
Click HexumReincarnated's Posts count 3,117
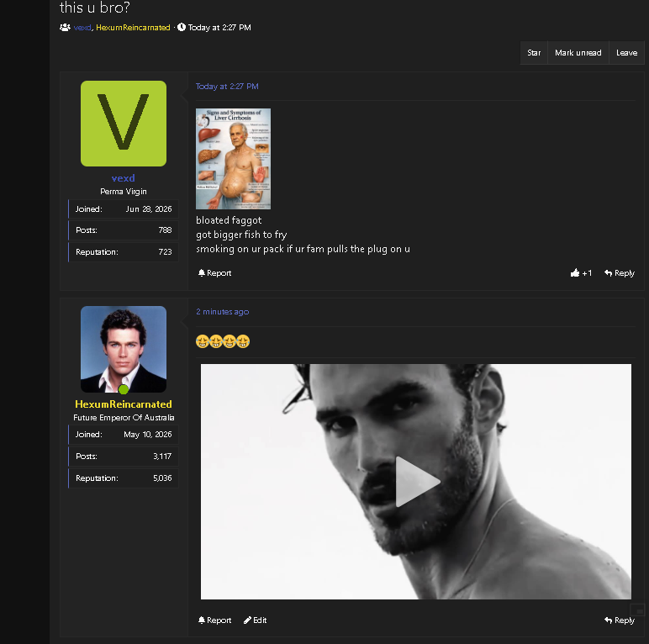(162, 457)
